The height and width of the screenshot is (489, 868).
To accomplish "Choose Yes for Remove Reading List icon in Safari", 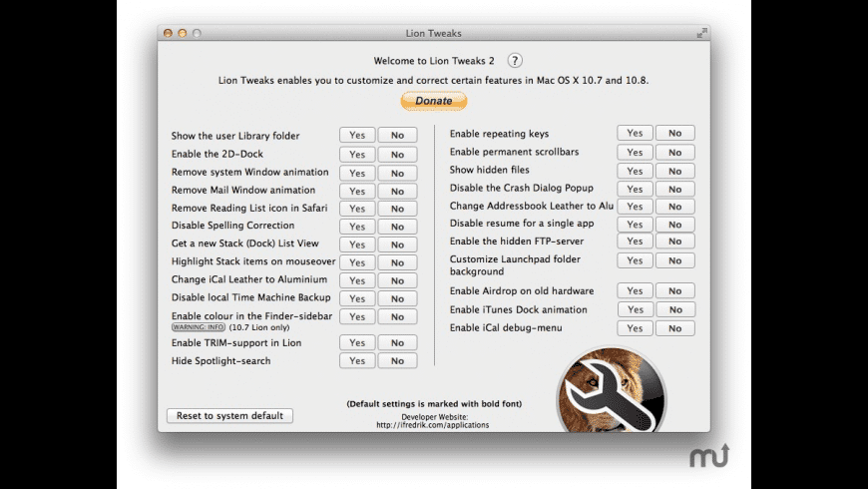I will (x=357, y=209).
